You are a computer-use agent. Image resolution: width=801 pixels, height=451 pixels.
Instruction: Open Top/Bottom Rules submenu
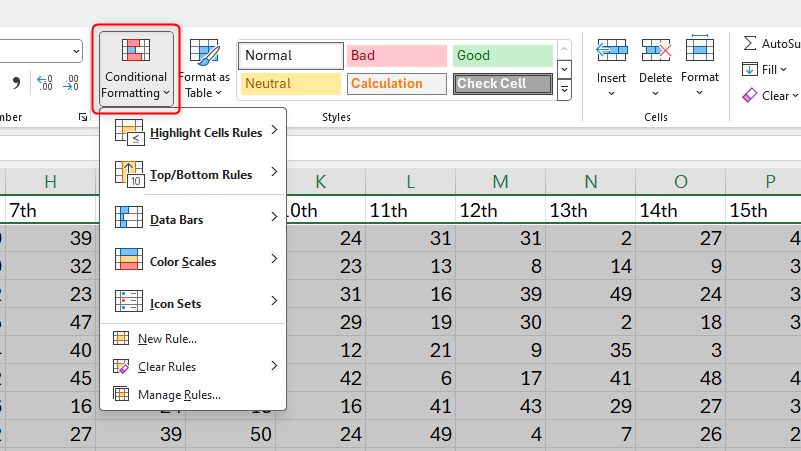tap(194, 175)
